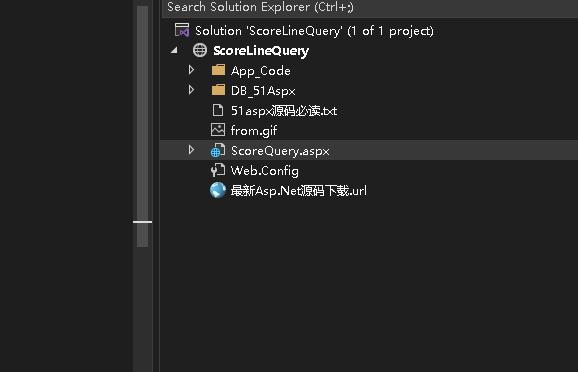Expand the ScoreQuery.aspx node
The image size is (578, 372).
[191, 150]
